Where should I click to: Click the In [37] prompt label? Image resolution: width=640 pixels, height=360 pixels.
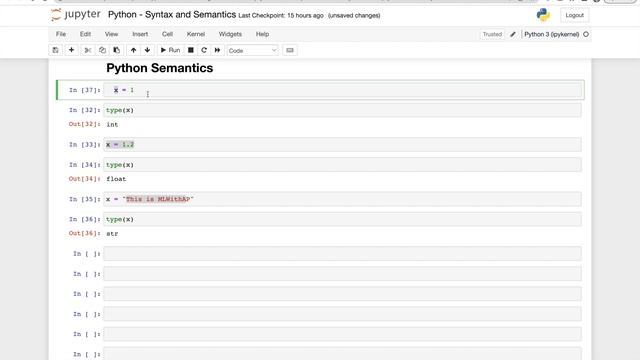84,90
